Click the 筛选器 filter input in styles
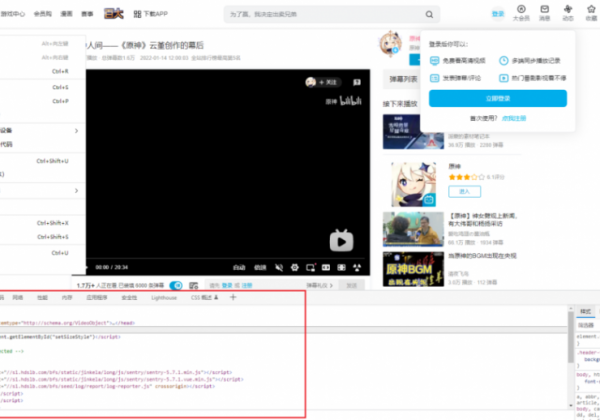Viewport: 600px width, 420px height. [x=586, y=325]
